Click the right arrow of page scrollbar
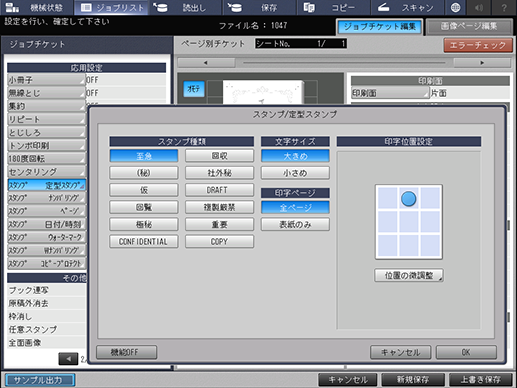The width and height of the screenshot is (517, 388). point(482,63)
